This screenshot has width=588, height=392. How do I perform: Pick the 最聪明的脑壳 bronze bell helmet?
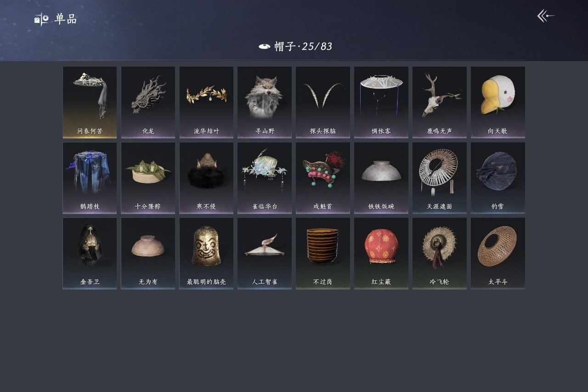pyautogui.click(x=206, y=253)
